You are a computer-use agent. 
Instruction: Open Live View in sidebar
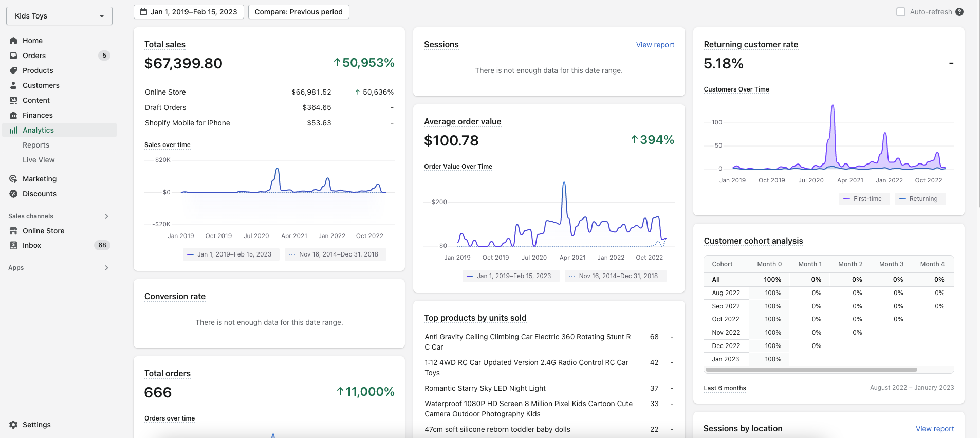click(39, 160)
